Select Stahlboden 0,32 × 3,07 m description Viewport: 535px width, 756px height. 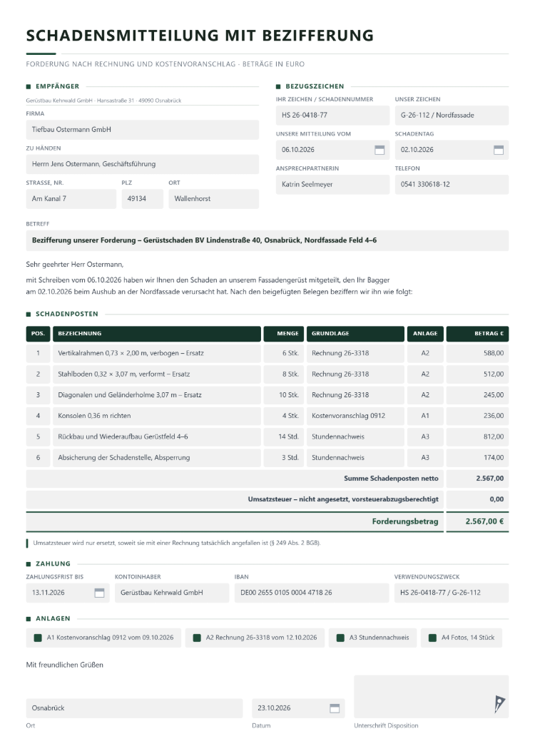[157, 374]
